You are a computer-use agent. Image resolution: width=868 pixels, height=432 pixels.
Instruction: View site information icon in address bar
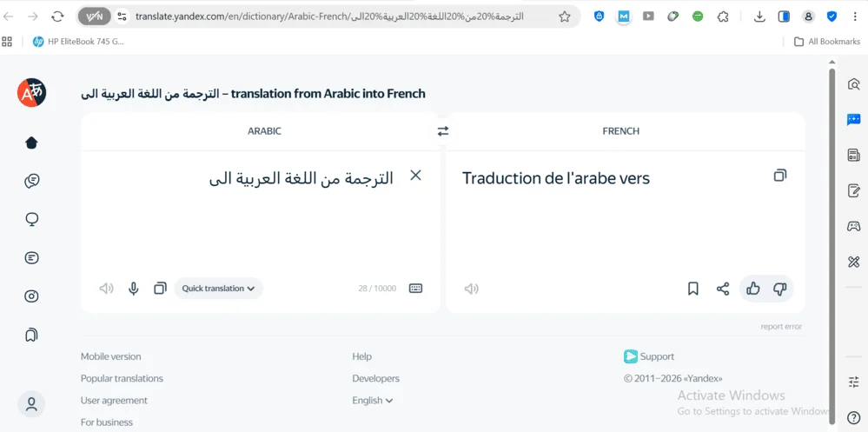click(123, 17)
